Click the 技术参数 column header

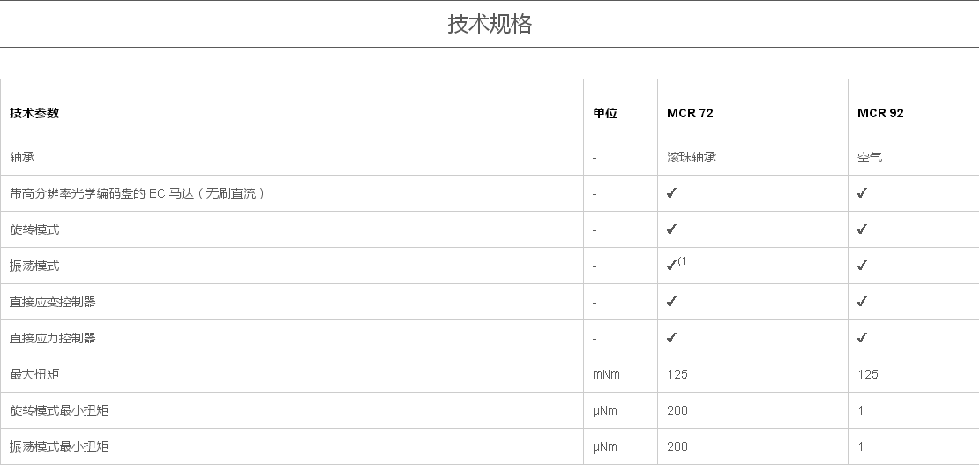[x=34, y=113]
